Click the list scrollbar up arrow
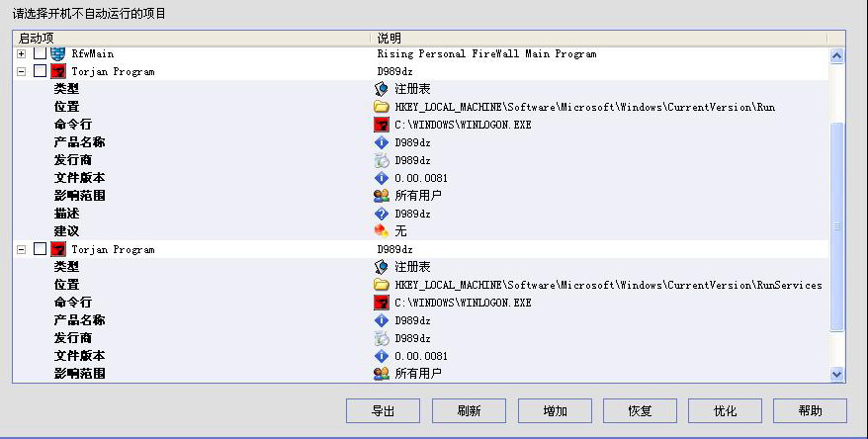Screen dimensions: 868x439 [x=837, y=55]
